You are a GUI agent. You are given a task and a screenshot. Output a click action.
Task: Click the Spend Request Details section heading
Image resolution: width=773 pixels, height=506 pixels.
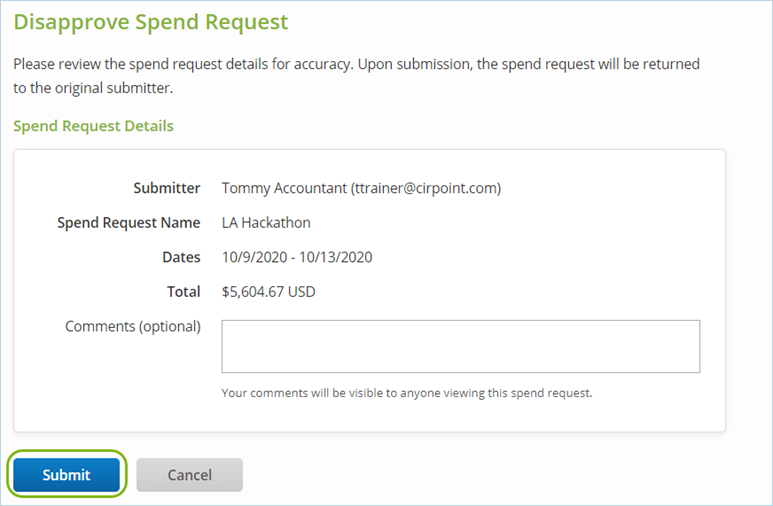point(93,126)
